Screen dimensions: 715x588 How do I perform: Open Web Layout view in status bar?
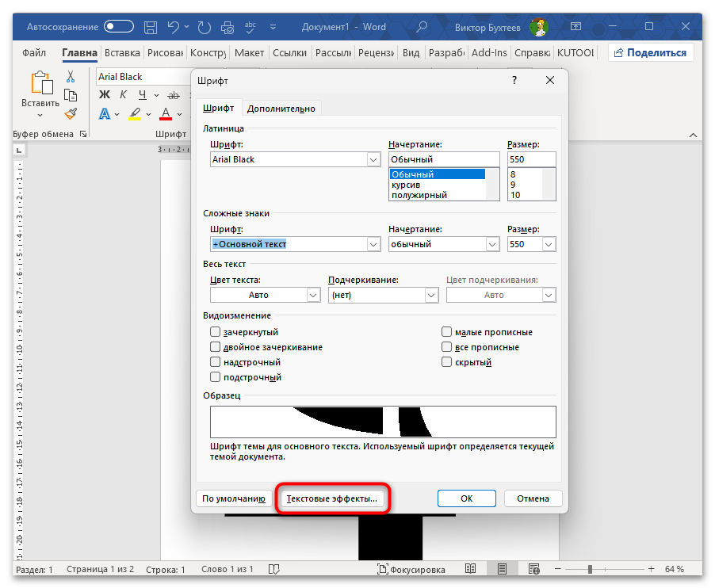532,569
